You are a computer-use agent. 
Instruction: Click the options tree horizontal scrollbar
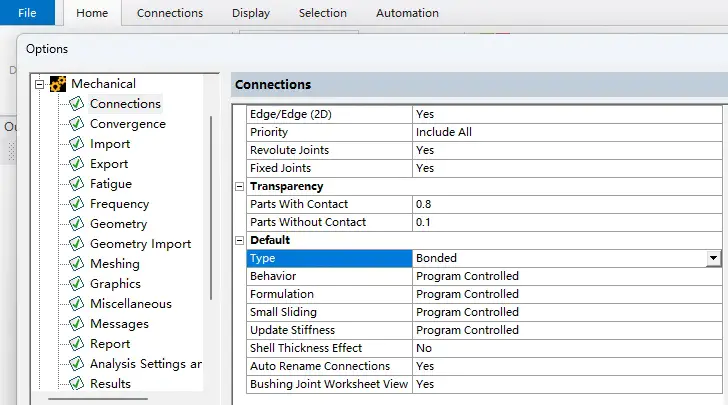coord(98,398)
